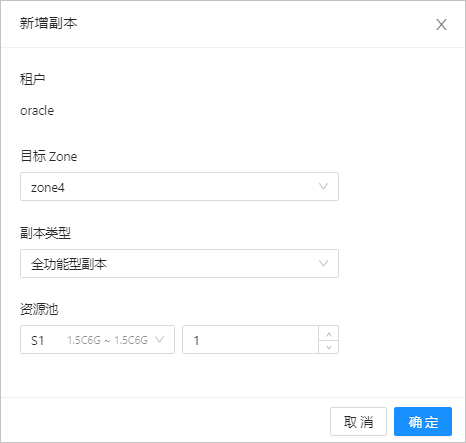This screenshot has height=443, width=466.
Task: Select the oracle tenant name text
Action: point(37,111)
